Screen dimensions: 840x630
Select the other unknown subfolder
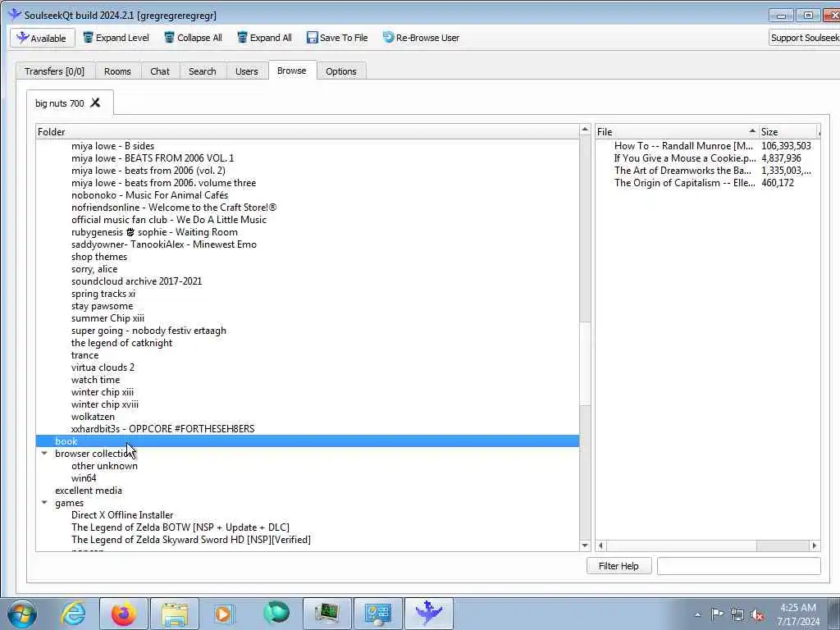(x=104, y=466)
